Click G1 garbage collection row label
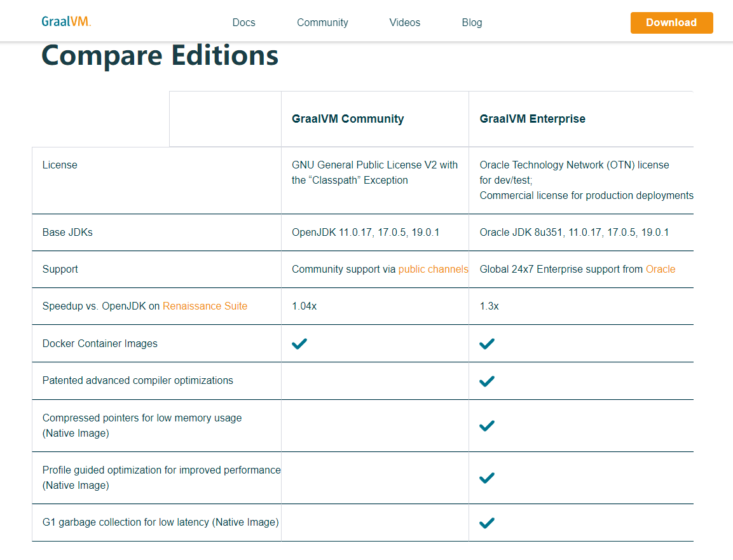This screenshot has height=560, width=733. point(160,522)
